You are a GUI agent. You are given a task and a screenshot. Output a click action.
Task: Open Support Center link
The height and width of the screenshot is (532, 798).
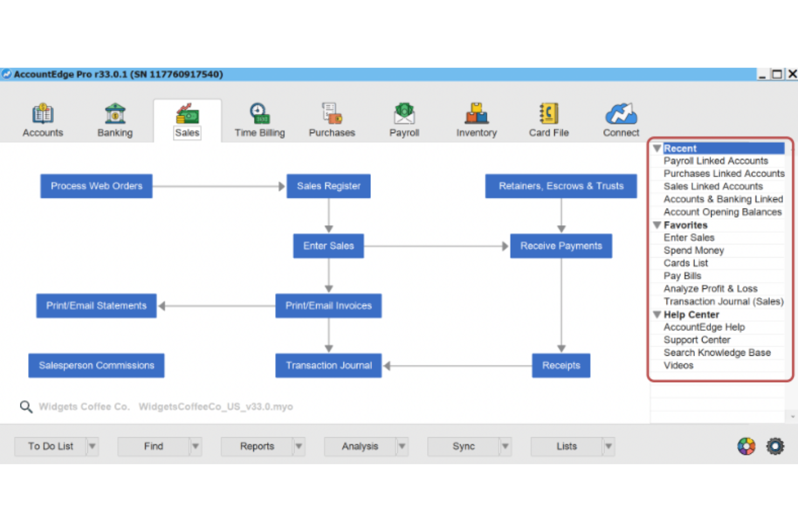697,340
